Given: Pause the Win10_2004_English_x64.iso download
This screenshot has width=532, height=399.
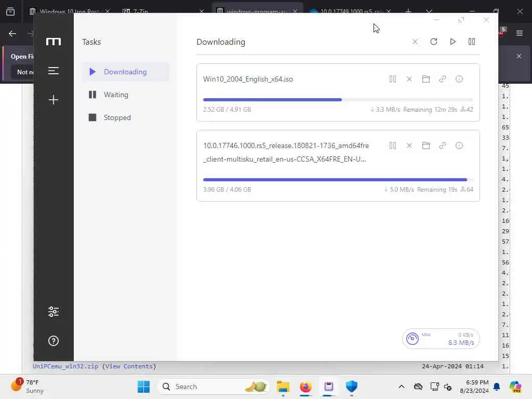Looking at the screenshot, I should (393, 79).
